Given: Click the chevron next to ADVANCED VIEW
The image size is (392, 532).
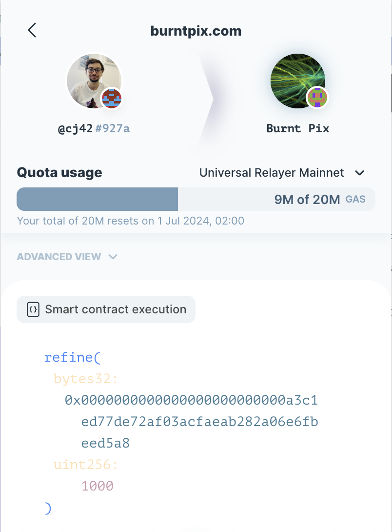Looking at the screenshot, I should pos(113,257).
